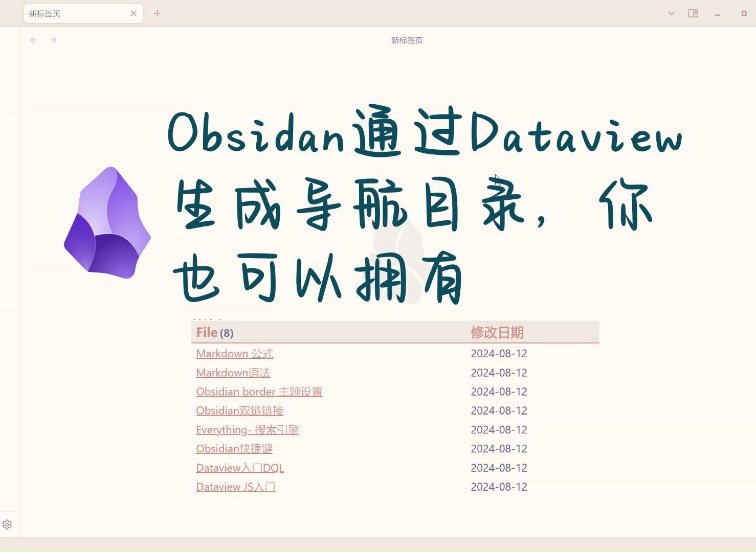
Task: Navigate forward with the right arrow
Action: click(x=53, y=40)
